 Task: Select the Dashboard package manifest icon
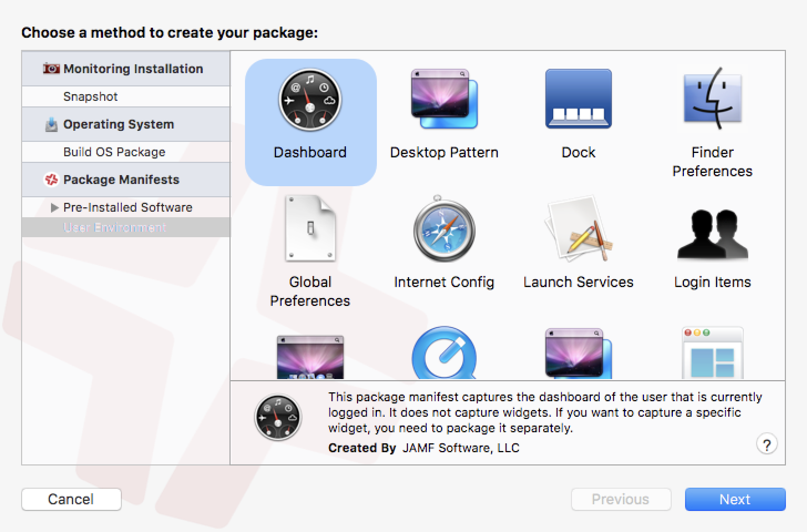[310, 101]
